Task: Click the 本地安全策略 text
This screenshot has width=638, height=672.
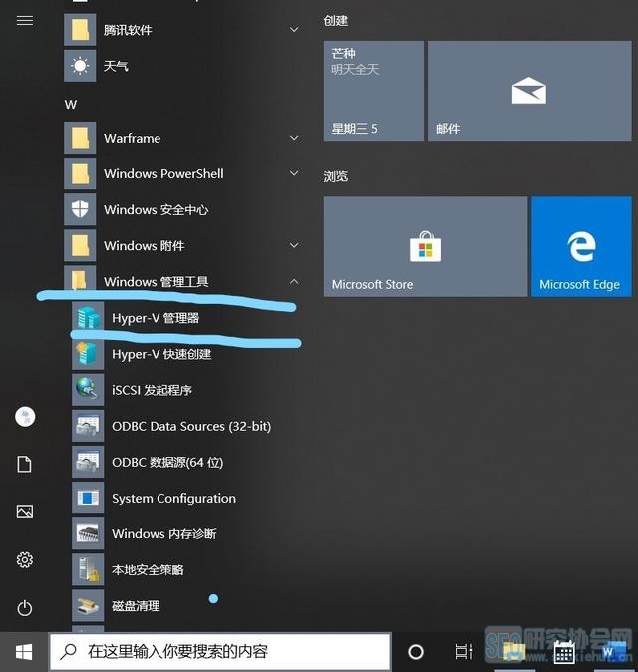Action: point(148,570)
